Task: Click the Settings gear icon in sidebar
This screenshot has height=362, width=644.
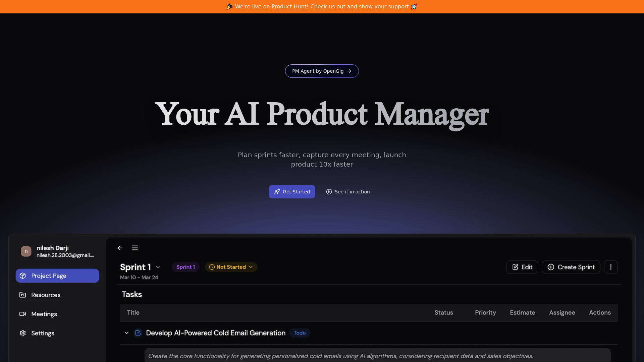Action: click(x=22, y=333)
